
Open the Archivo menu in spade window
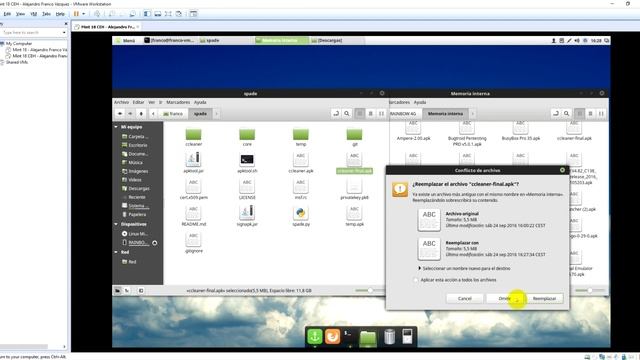coord(121,102)
